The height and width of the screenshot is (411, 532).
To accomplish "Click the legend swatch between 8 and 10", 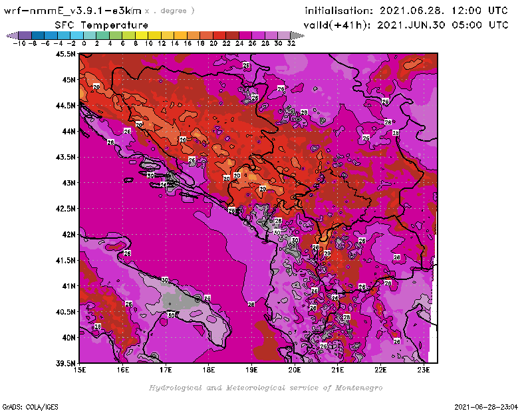I will (x=142, y=35).
